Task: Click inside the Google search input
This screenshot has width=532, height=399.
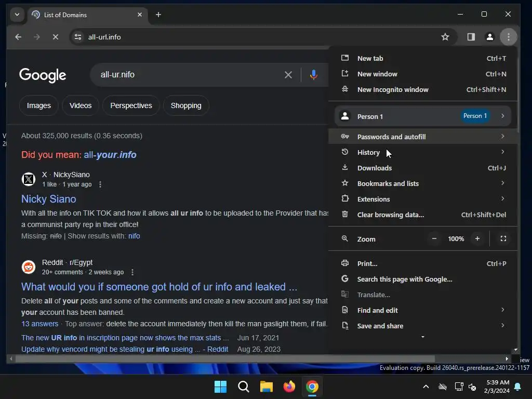Action: (190, 75)
